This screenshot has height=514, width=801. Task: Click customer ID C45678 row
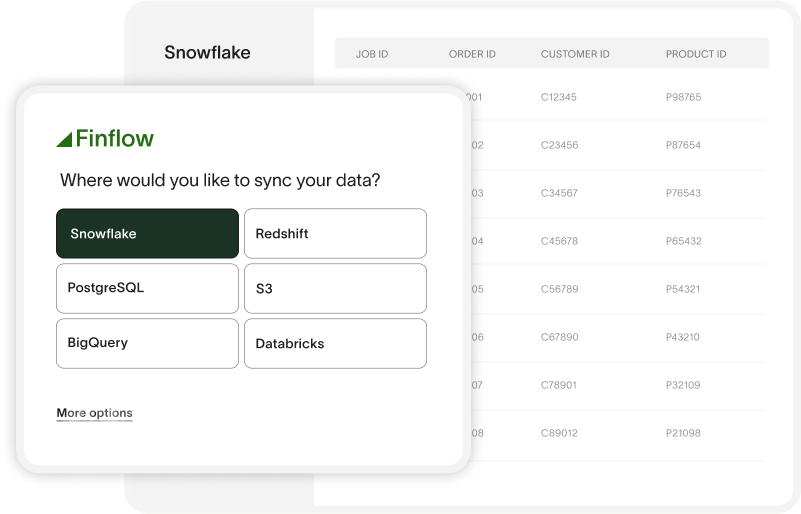[559, 241]
